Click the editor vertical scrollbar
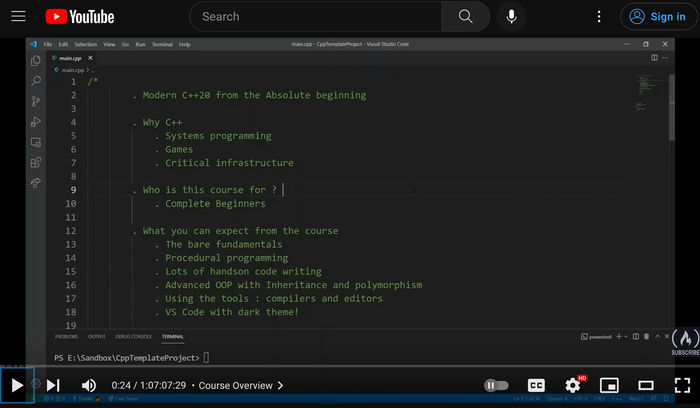Image resolution: width=700 pixels, height=408 pixels. click(x=671, y=107)
